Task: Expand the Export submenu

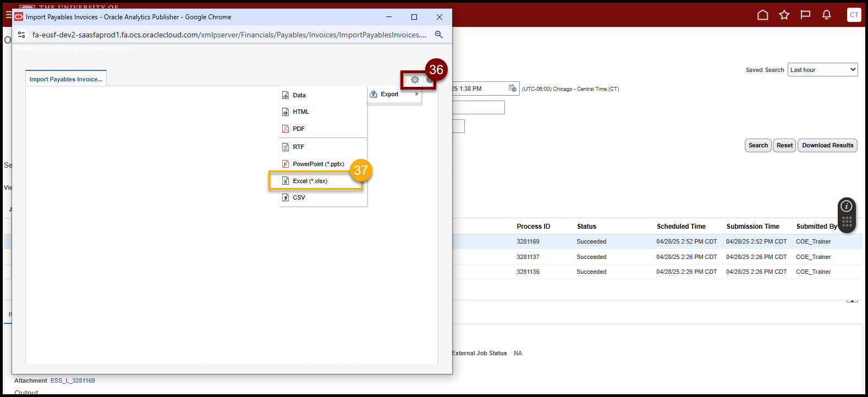Action: 394,94
